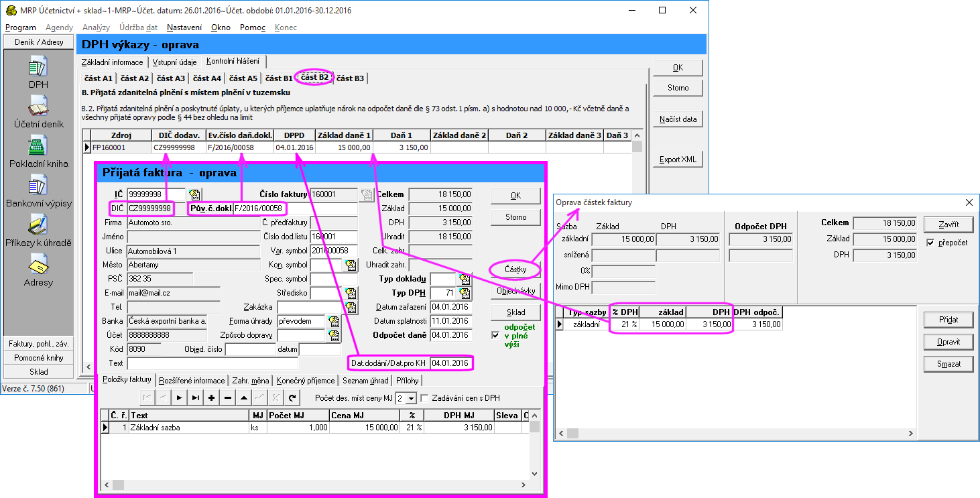Click the 'Částky' button
980x498 pixels.
[x=515, y=269]
